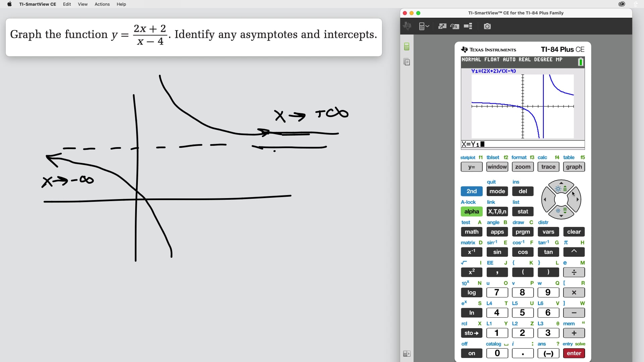Open the Actions menu in menu bar
644x362 pixels.
[x=102, y=4]
